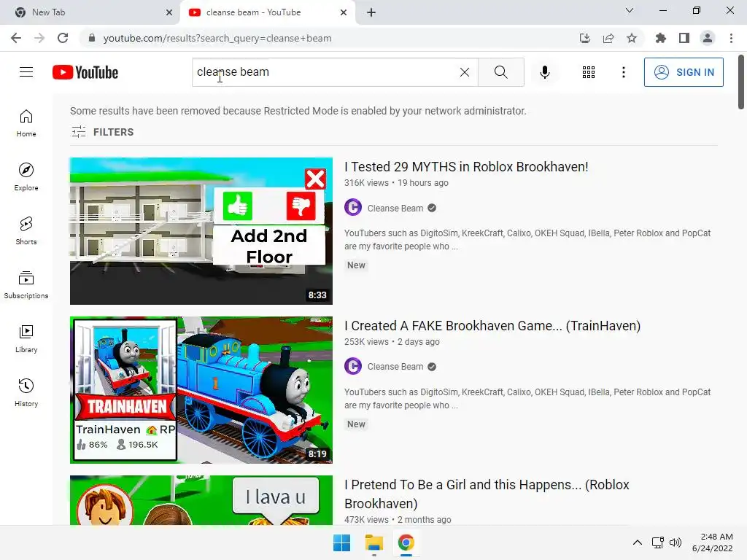This screenshot has width=747, height=560.
Task: Open the Chrome profile avatar
Action: [x=708, y=38]
